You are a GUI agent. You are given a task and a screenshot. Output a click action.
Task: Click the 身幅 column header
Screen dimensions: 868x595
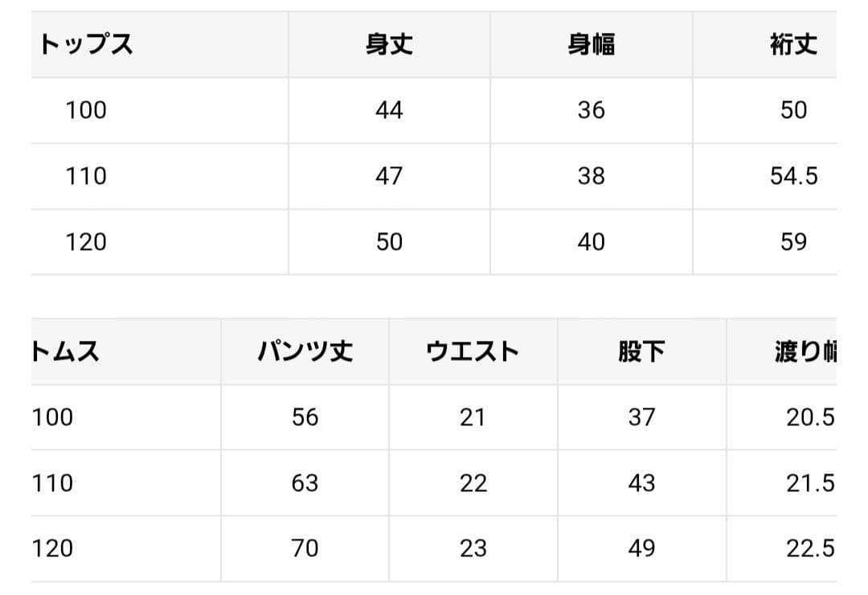(592, 45)
